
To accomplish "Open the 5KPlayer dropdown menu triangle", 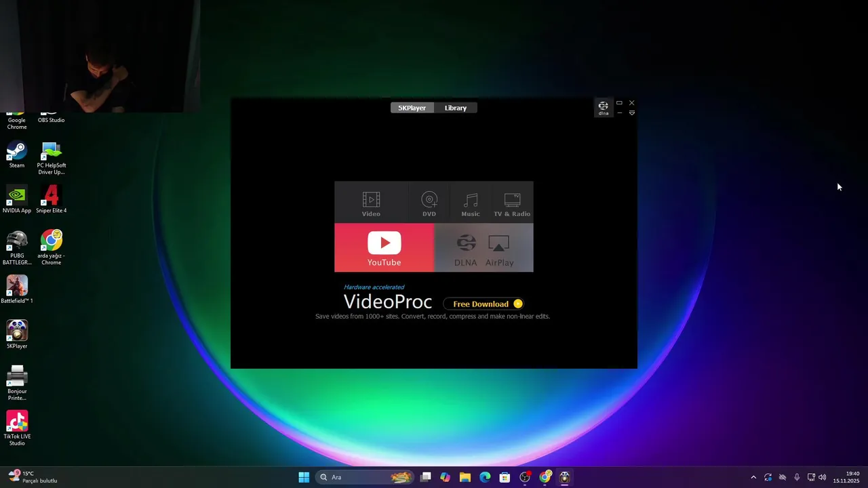I will coord(632,113).
